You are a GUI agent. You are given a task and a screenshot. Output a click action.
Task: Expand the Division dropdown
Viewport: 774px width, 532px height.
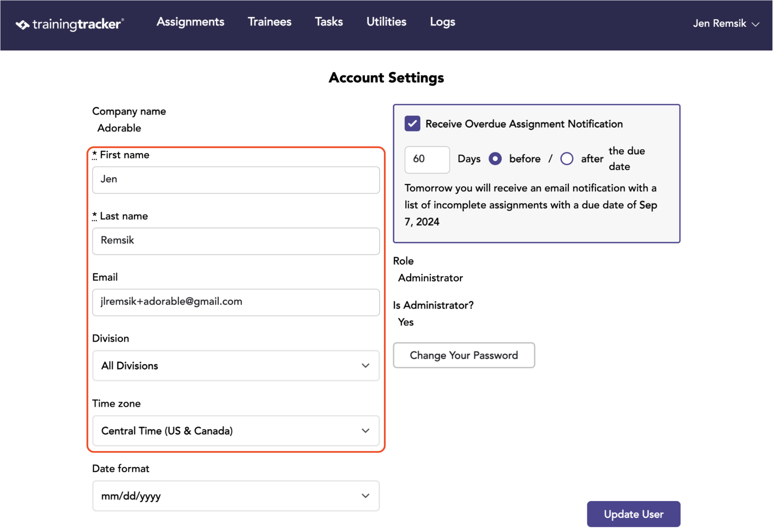pyautogui.click(x=236, y=366)
